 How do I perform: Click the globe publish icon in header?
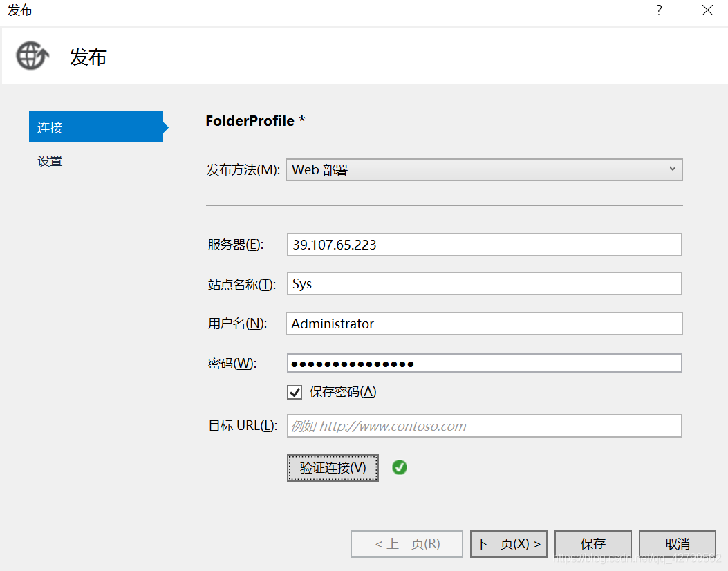click(32, 56)
